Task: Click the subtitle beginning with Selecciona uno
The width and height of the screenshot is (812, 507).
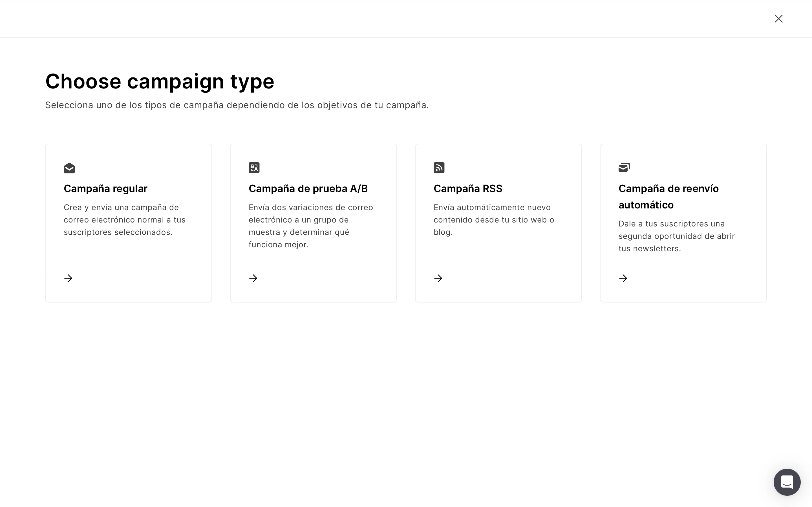Action: tap(237, 105)
